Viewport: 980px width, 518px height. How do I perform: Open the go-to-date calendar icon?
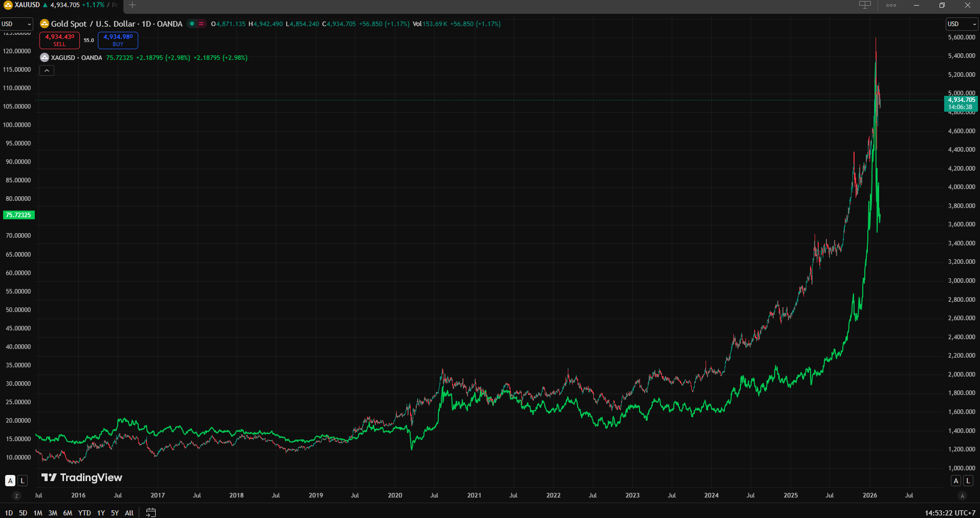tap(150, 512)
